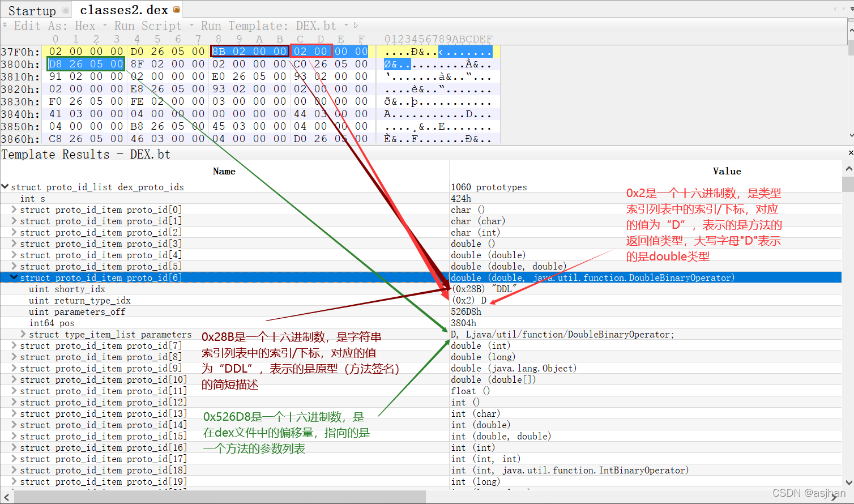The height and width of the screenshot is (504, 854).
Task: Click value '526D8h'
Action: (466, 311)
